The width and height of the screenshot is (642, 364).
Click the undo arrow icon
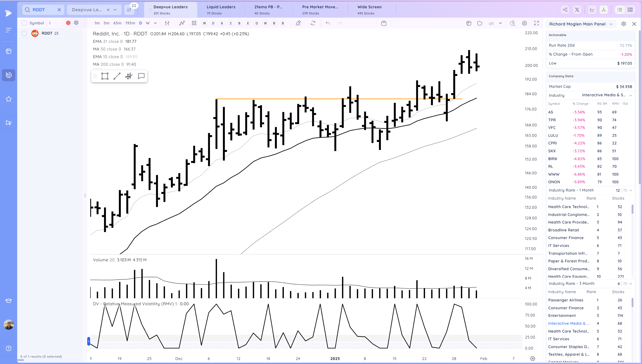tap(328, 23)
